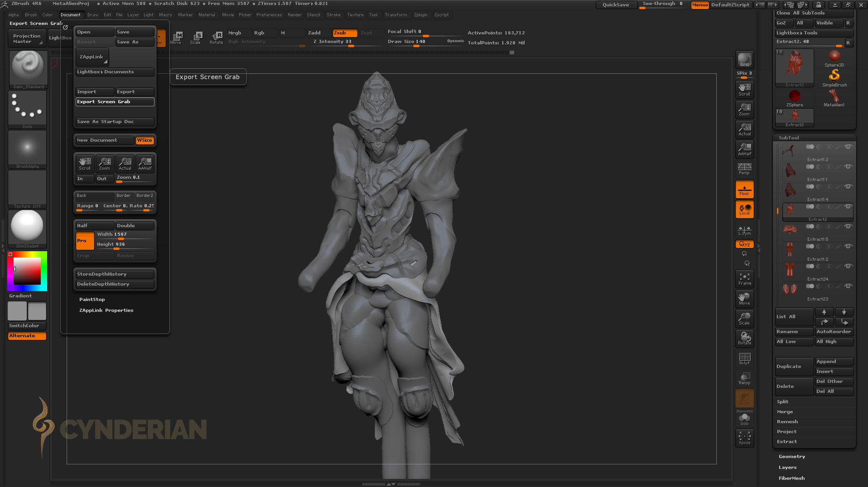Click the Actual size icon on the right shelf

[744, 129]
